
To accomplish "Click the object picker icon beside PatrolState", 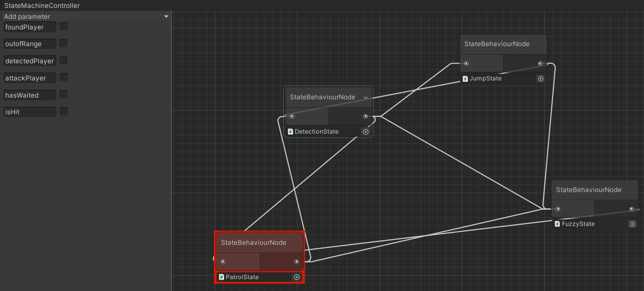I will point(297,277).
